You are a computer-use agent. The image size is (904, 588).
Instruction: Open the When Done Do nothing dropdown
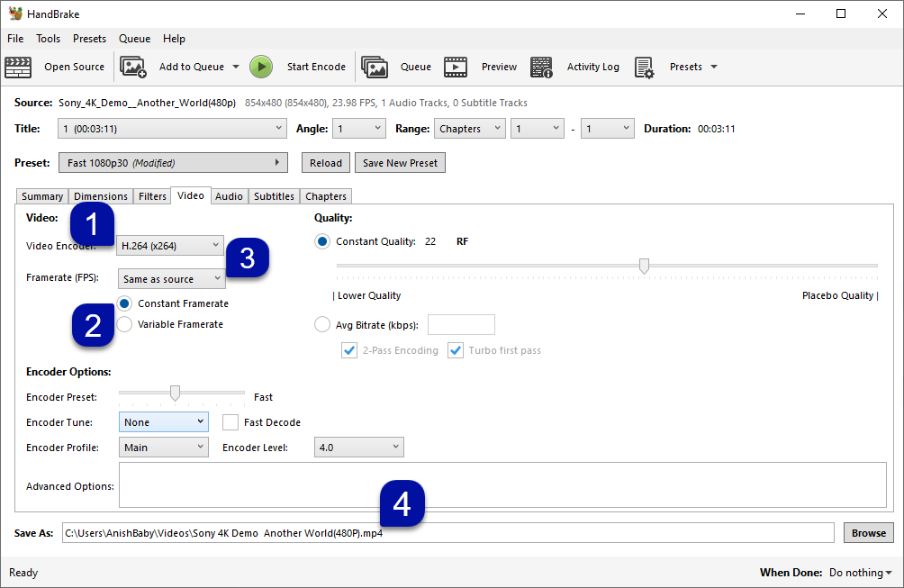click(x=861, y=573)
